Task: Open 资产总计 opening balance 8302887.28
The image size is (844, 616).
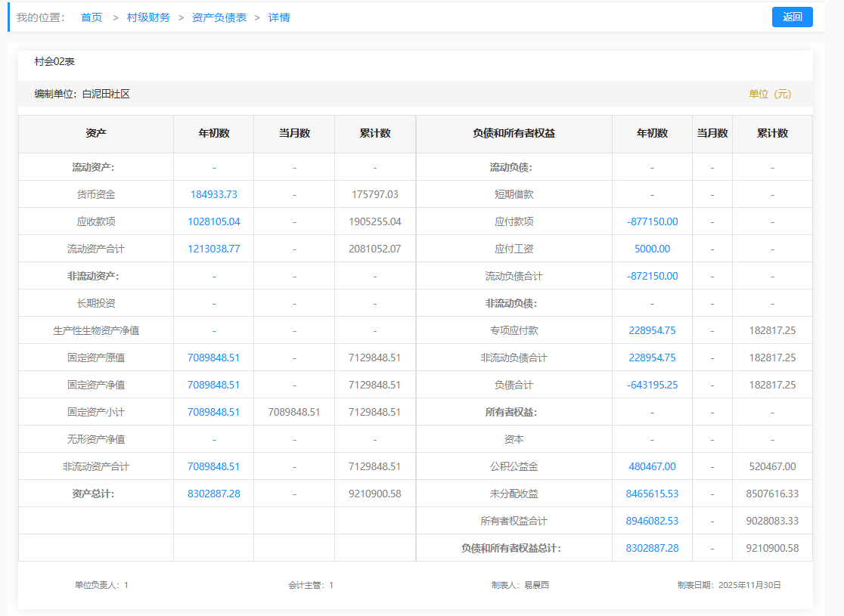Action: [214, 494]
